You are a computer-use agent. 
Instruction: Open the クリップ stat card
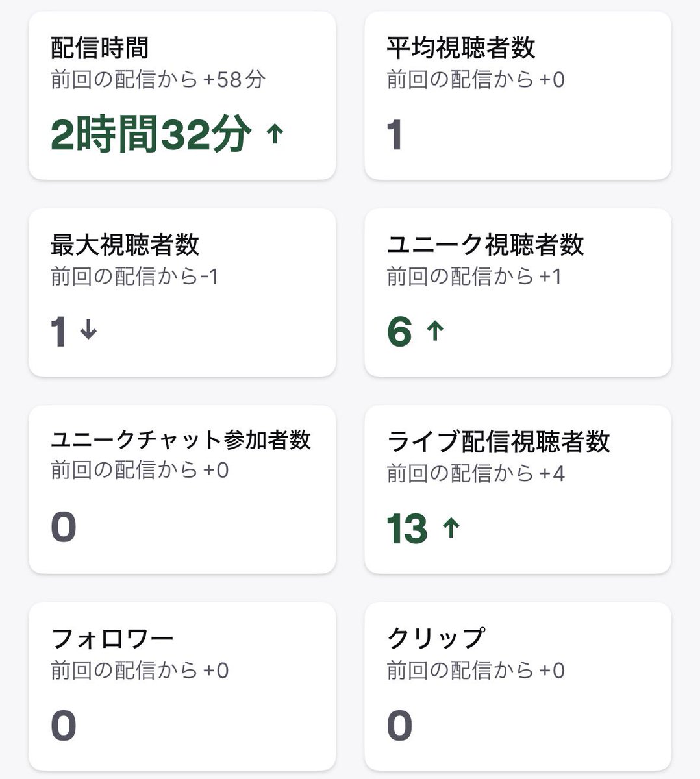click(x=518, y=686)
